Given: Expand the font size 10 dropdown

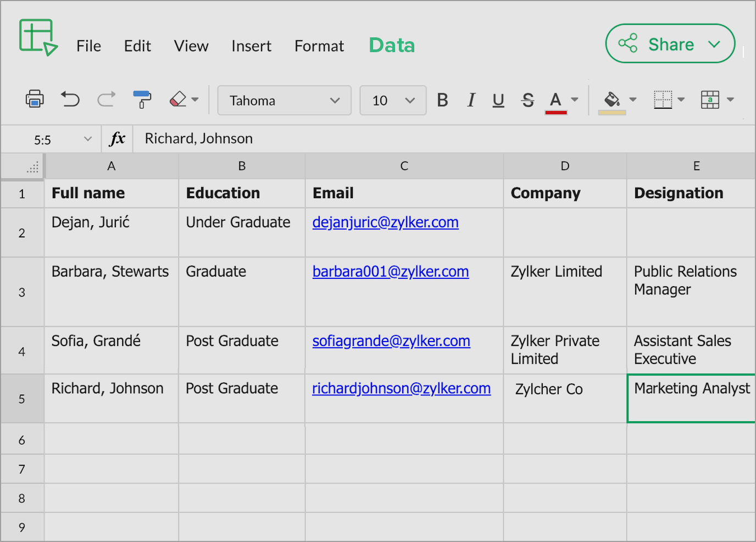Looking at the screenshot, I should click(393, 100).
